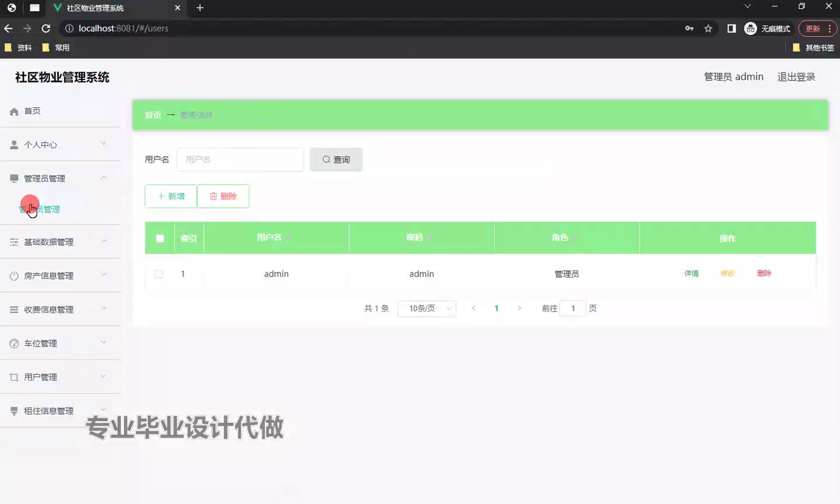Focus the 用户名 search input
The image size is (840, 504).
click(x=240, y=159)
